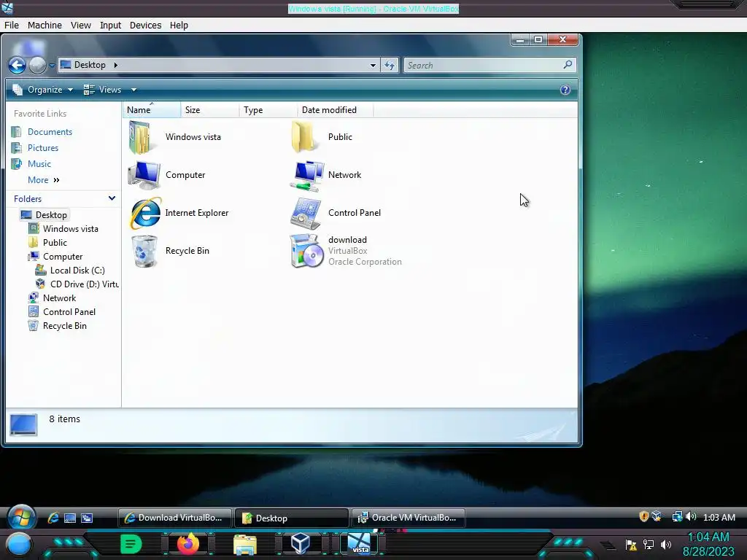Switch to Oracle VM VirtualBox taskbar button

408,518
